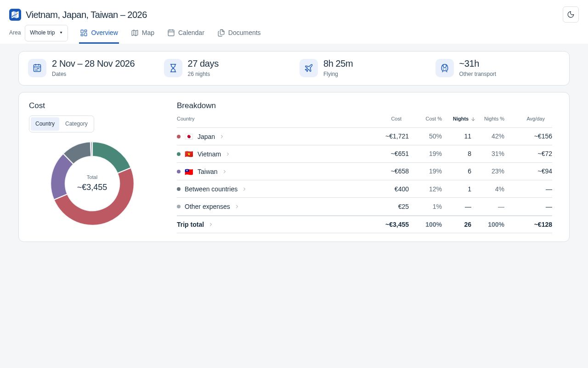Expand the Between countries row chevron
This screenshot has height=368, width=588.
(244, 189)
